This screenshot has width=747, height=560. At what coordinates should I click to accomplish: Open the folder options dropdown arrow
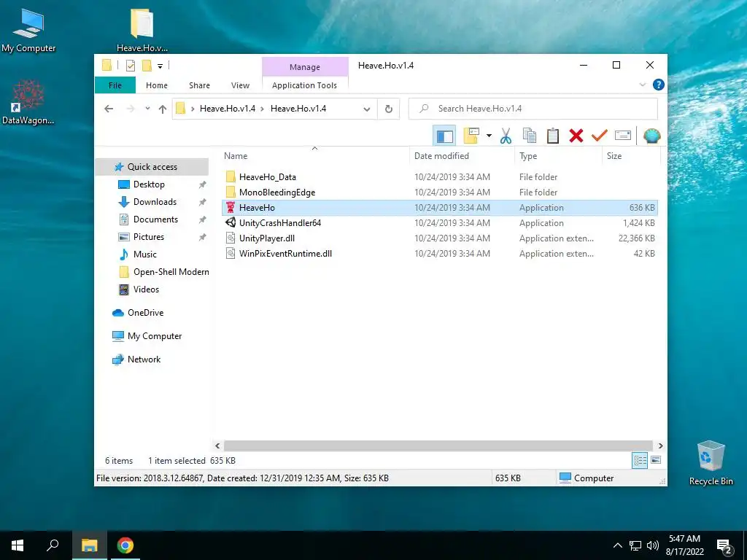pos(489,136)
